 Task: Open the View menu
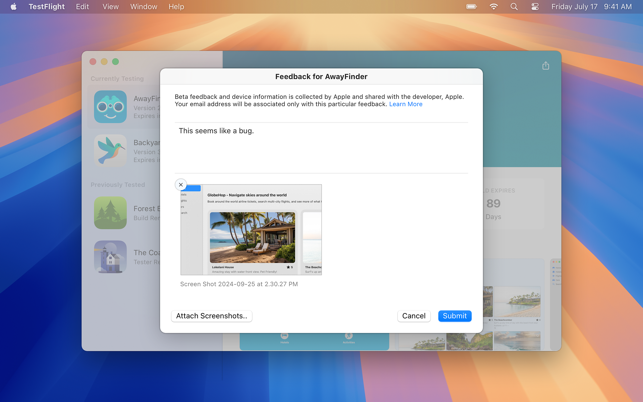[110, 7]
